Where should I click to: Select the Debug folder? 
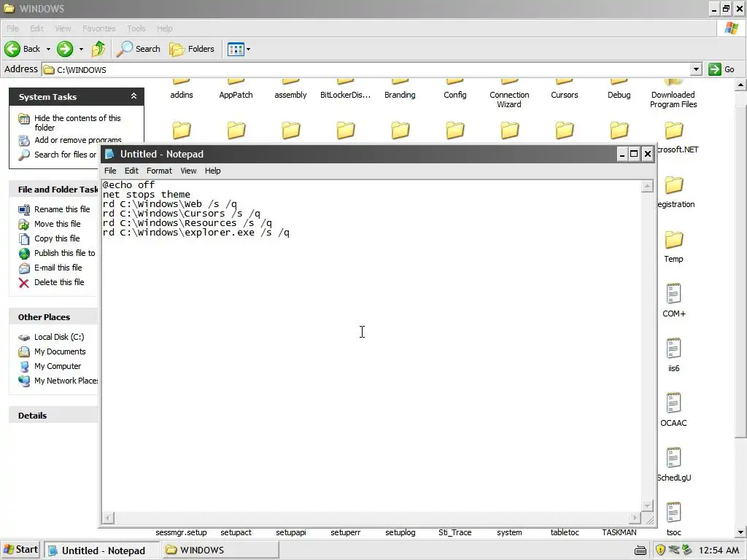pos(619,90)
